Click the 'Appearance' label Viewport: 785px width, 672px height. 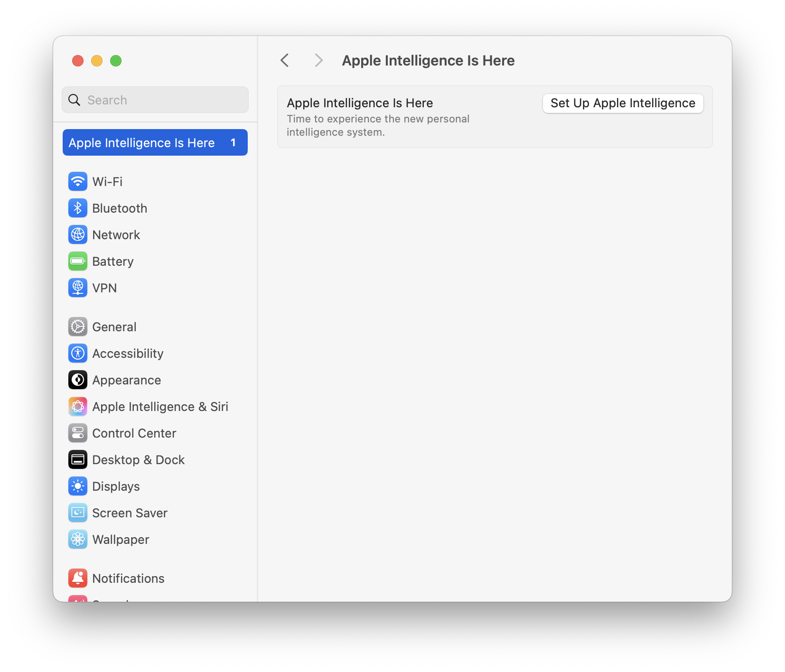(127, 380)
